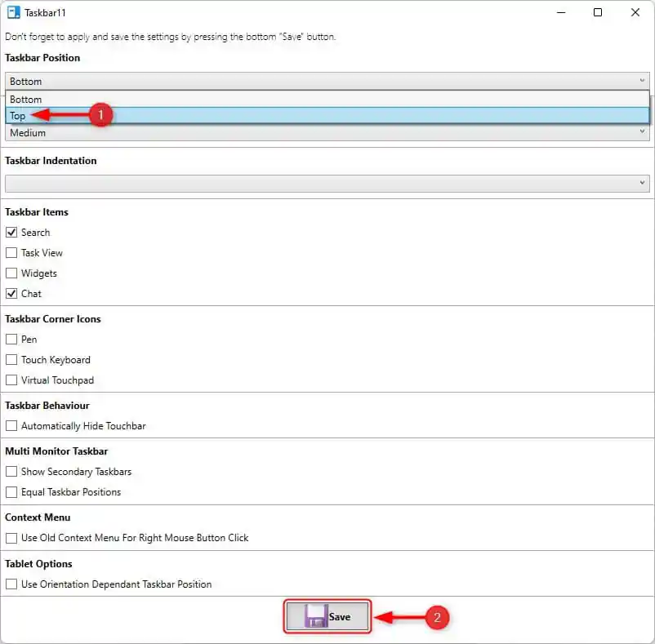The width and height of the screenshot is (655, 644).
Task: Enable the Pen corner icon checkbox
Action: pyautogui.click(x=11, y=339)
